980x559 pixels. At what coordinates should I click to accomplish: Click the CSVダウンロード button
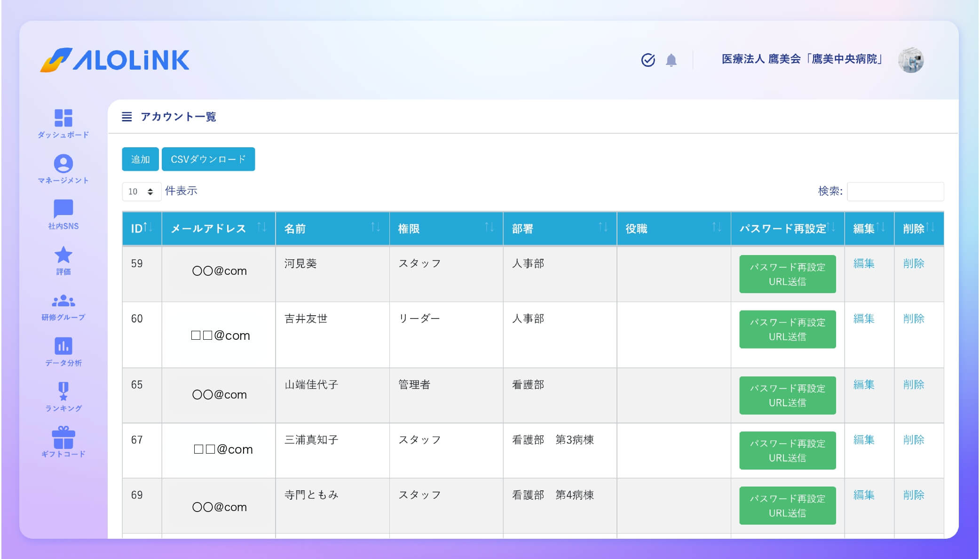point(208,159)
